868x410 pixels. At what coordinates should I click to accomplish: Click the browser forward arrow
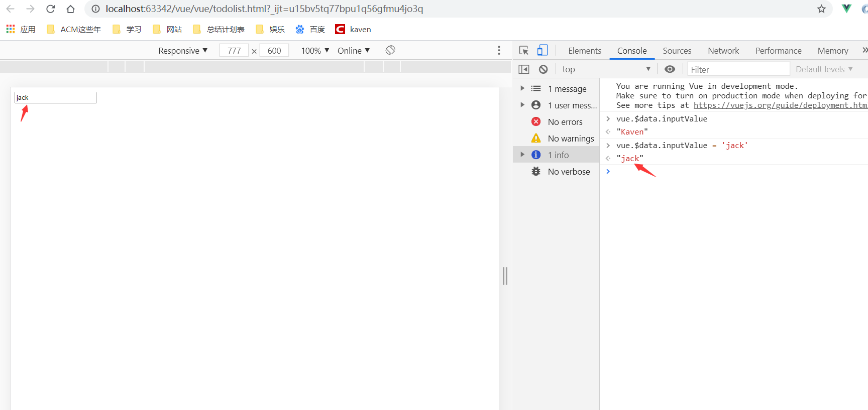[30, 9]
